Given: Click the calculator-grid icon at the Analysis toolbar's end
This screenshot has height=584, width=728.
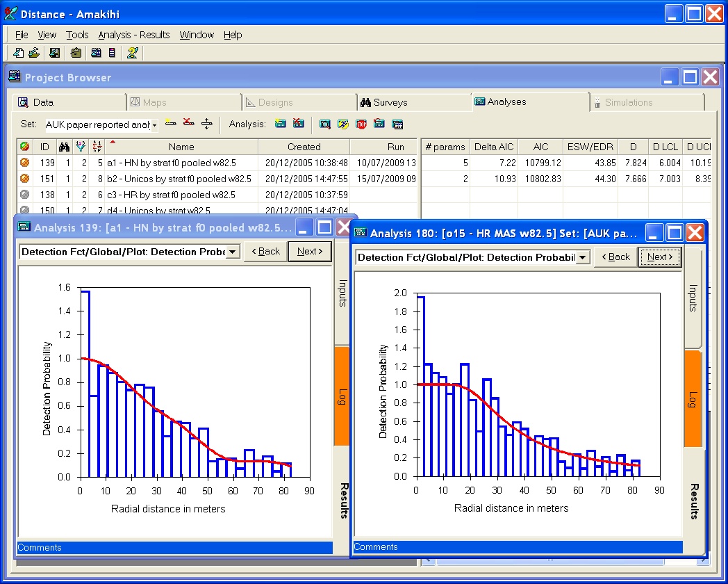Looking at the screenshot, I should click(x=397, y=124).
